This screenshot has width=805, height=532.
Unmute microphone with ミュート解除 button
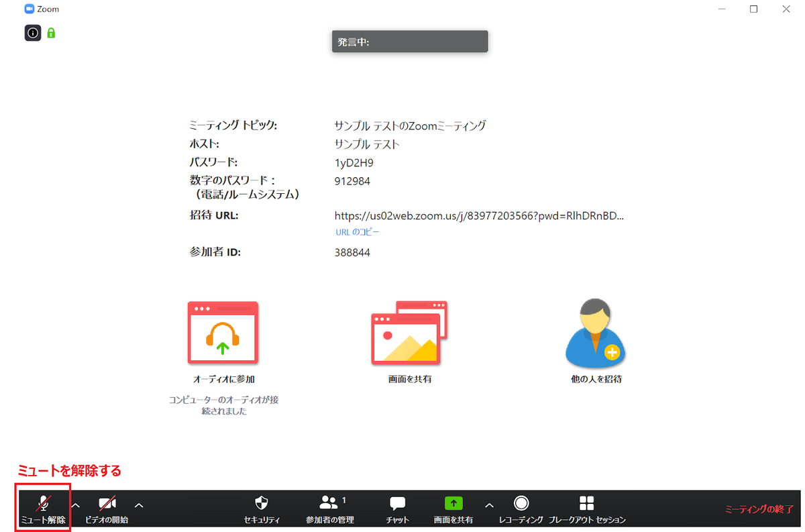pyautogui.click(x=44, y=509)
